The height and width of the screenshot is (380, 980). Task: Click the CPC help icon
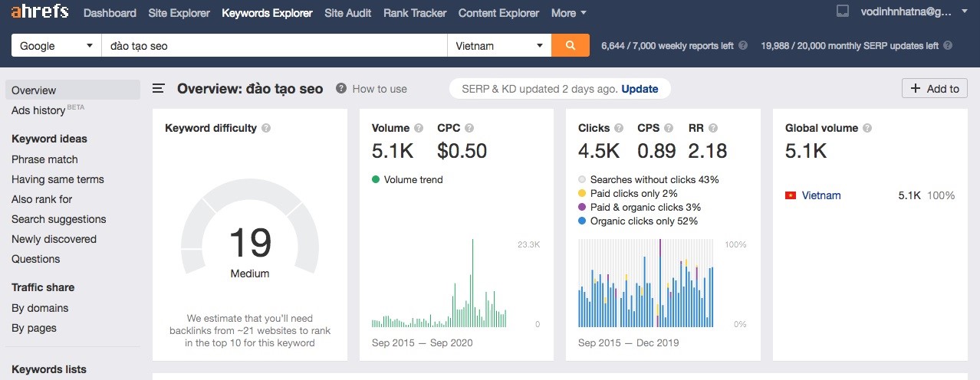[469, 129]
